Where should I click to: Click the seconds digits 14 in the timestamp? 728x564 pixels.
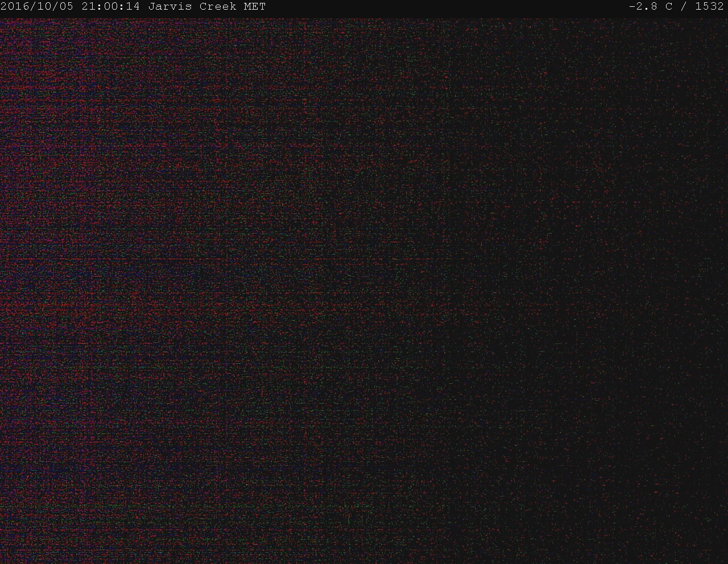click(133, 7)
